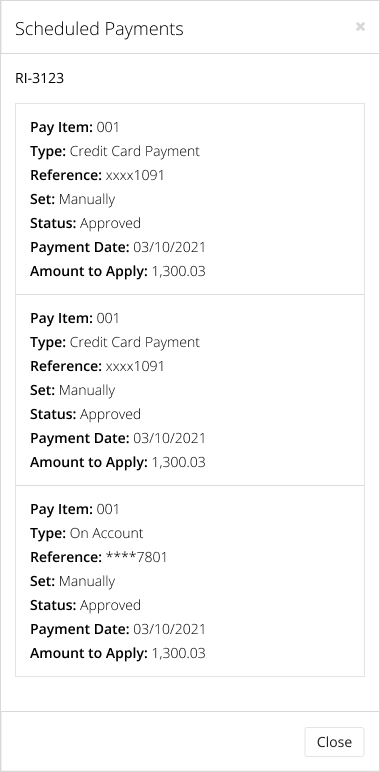The image size is (380, 772).
Task: Click the Reference ****7801 line
Action: click(x=98, y=557)
